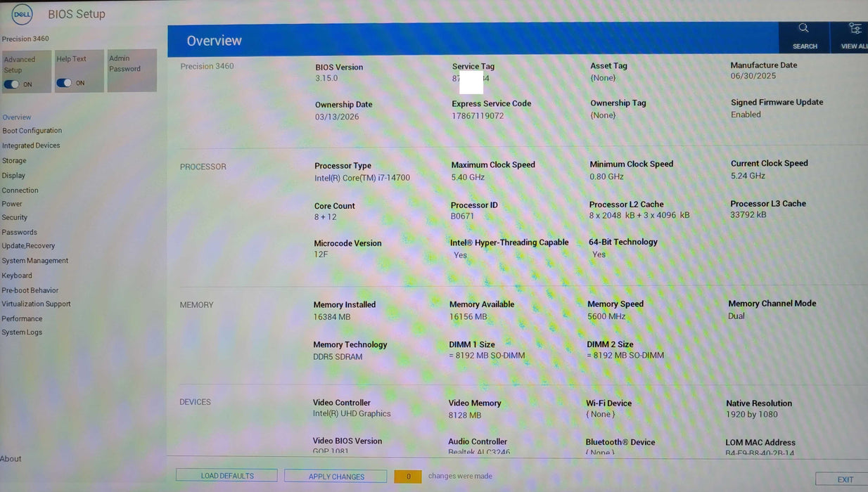Click the About link
This screenshot has width=868, height=492.
click(x=11, y=459)
